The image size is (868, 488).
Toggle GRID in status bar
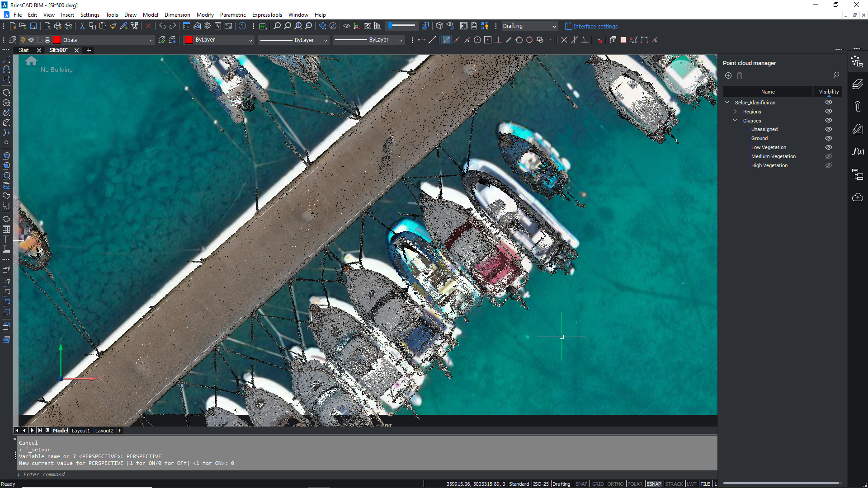[x=598, y=484]
